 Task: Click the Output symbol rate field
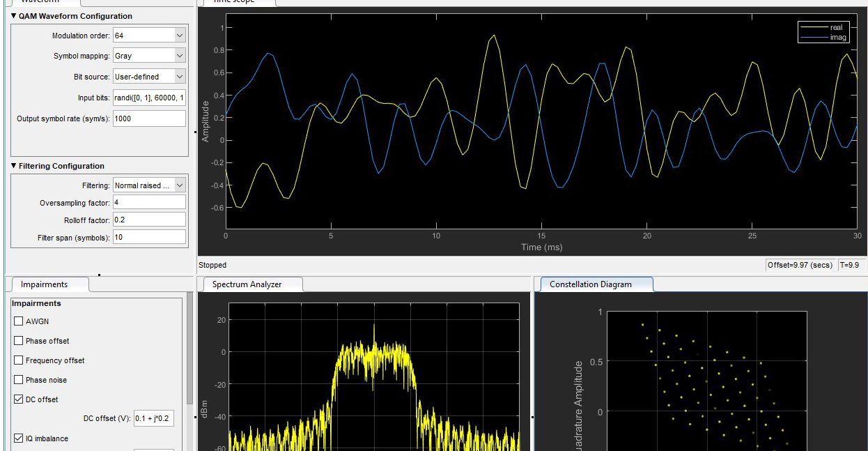pyautogui.click(x=148, y=118)
